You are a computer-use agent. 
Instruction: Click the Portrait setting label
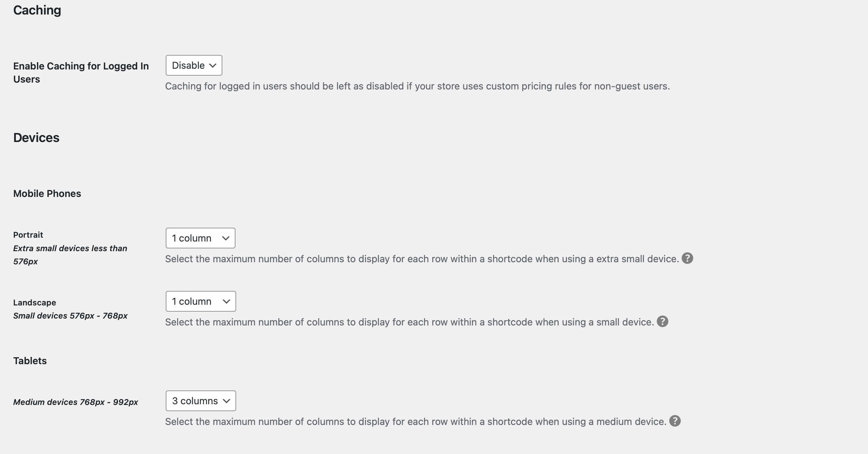28,235
